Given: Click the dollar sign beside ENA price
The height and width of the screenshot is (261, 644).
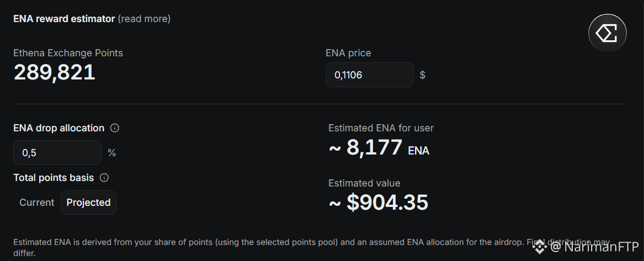Looking at the screenshot, I should 422,75.
